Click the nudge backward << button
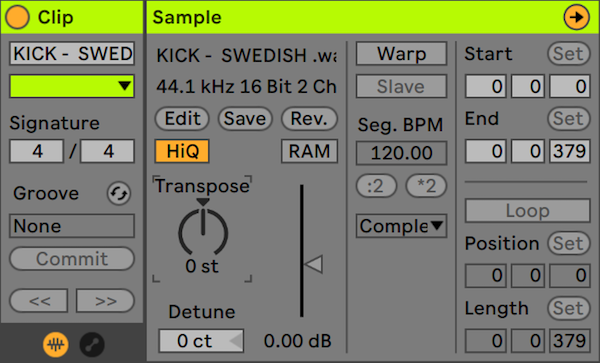Screen dimensions: 600x363 click(x=39, y=301)
